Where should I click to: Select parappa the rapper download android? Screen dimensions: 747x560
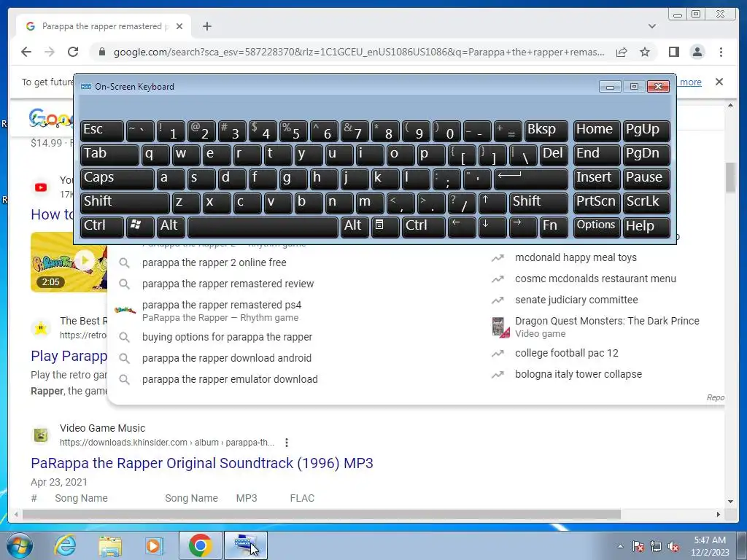[226, 358]
